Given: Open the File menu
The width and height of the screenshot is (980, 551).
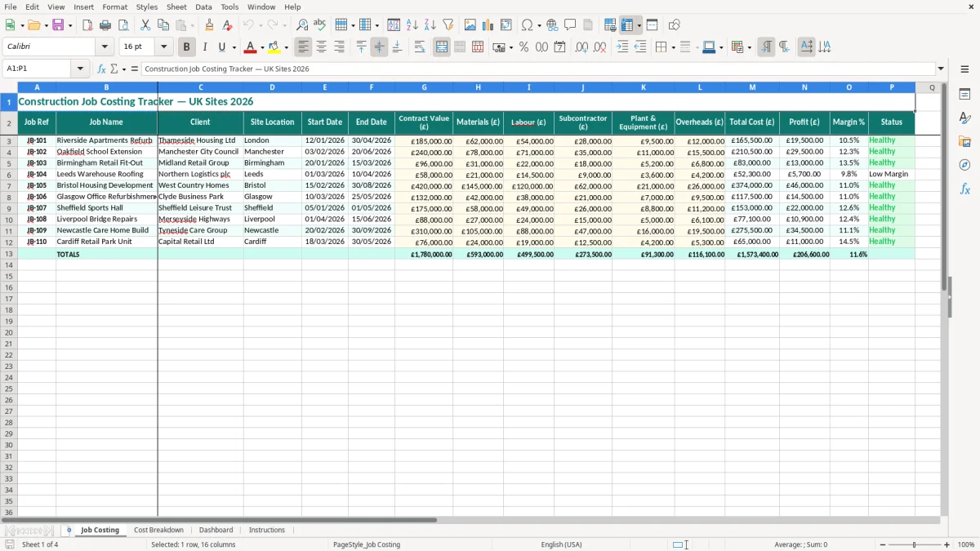Looking at the screenshot, I should 10,7.
